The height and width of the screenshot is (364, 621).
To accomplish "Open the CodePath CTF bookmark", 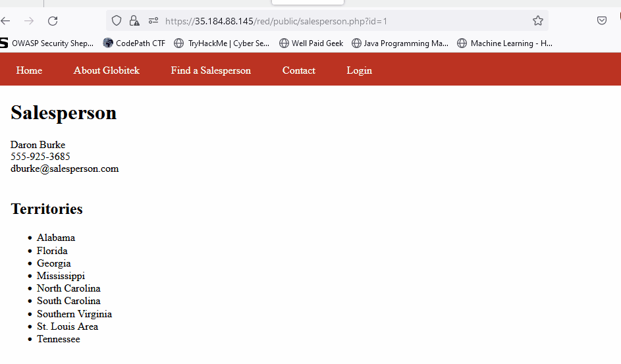I will pos(134,43).
